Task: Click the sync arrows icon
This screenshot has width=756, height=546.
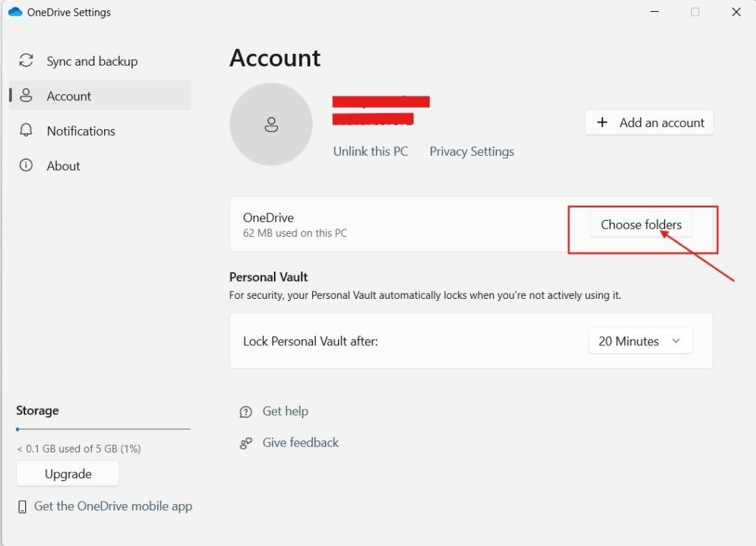Action: 26,61
